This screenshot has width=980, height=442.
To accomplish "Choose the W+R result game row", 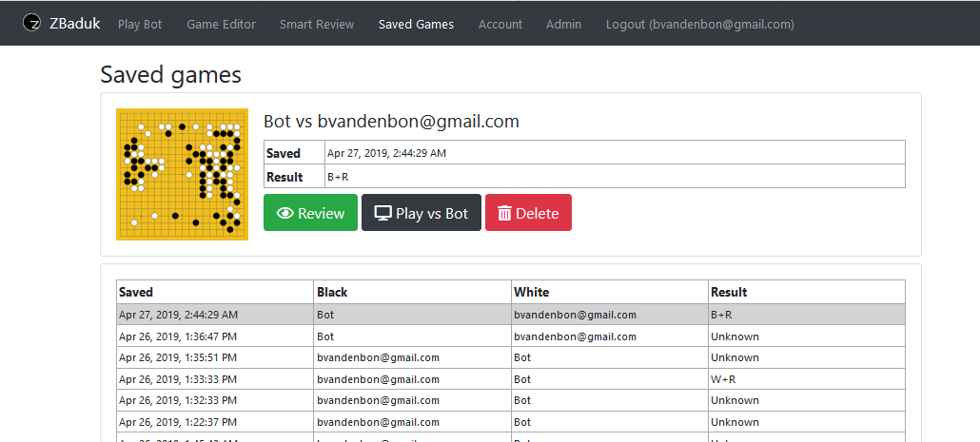I will [510, 379].
